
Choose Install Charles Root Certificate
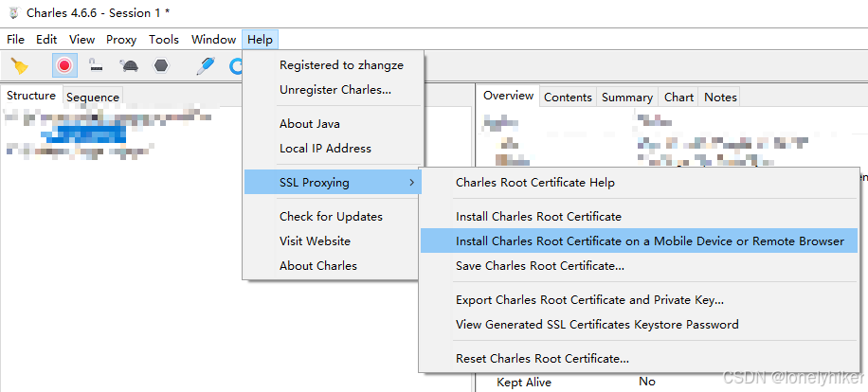(640, 217)
